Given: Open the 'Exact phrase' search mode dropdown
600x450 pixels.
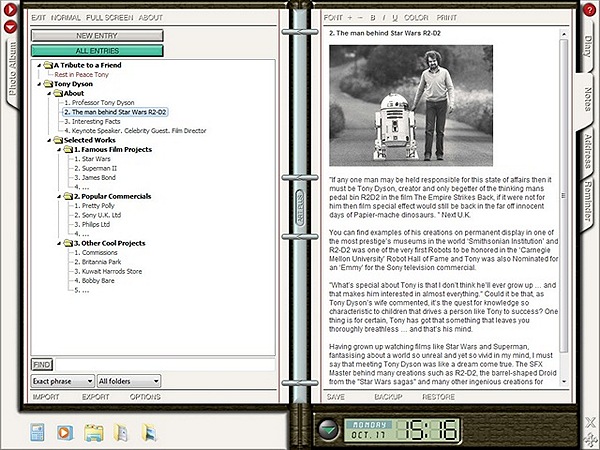Looking at the screenshot, I should pos(62,381).
